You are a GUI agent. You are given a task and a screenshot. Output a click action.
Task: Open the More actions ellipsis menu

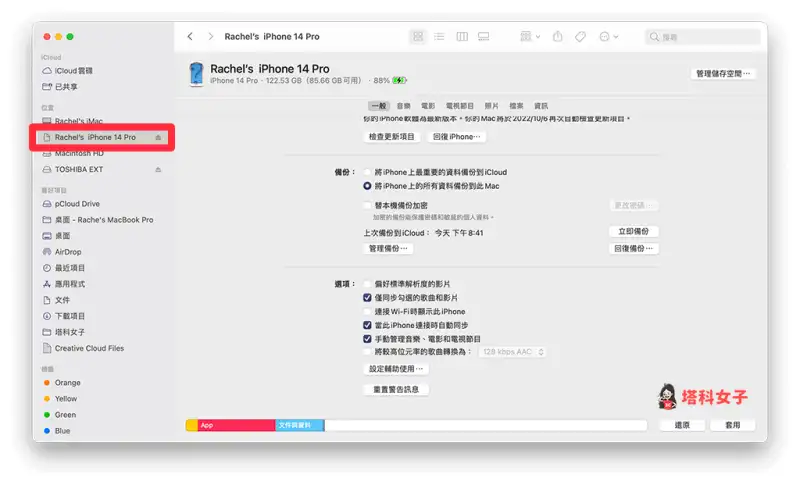click(x=608, y=37)
